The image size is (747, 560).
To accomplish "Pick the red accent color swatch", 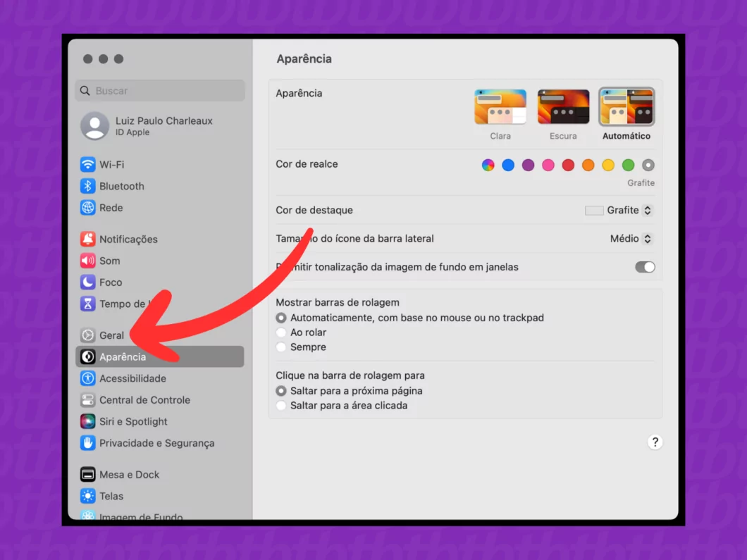I will coord(568,166).
